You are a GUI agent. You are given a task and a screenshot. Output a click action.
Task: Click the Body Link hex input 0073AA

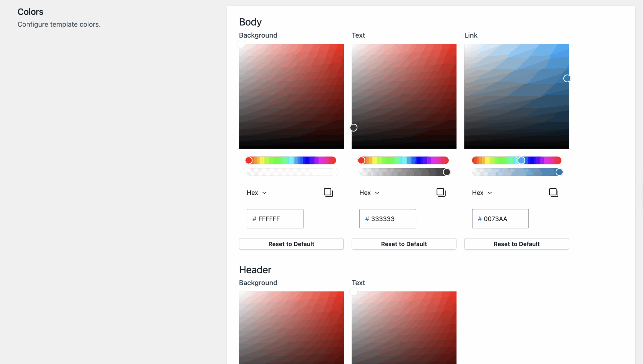click(x=500, y=219)
